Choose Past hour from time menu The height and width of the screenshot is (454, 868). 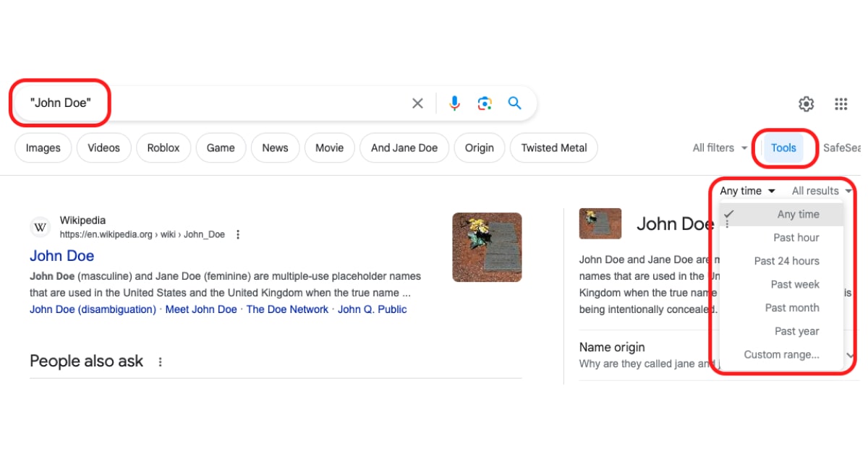(782, 237)
